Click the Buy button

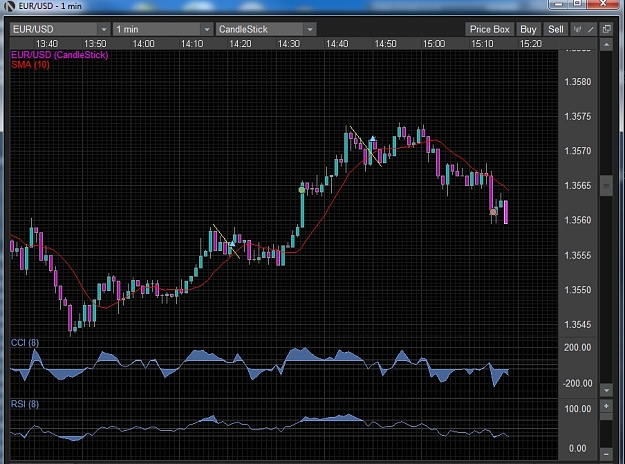[528, 29]
